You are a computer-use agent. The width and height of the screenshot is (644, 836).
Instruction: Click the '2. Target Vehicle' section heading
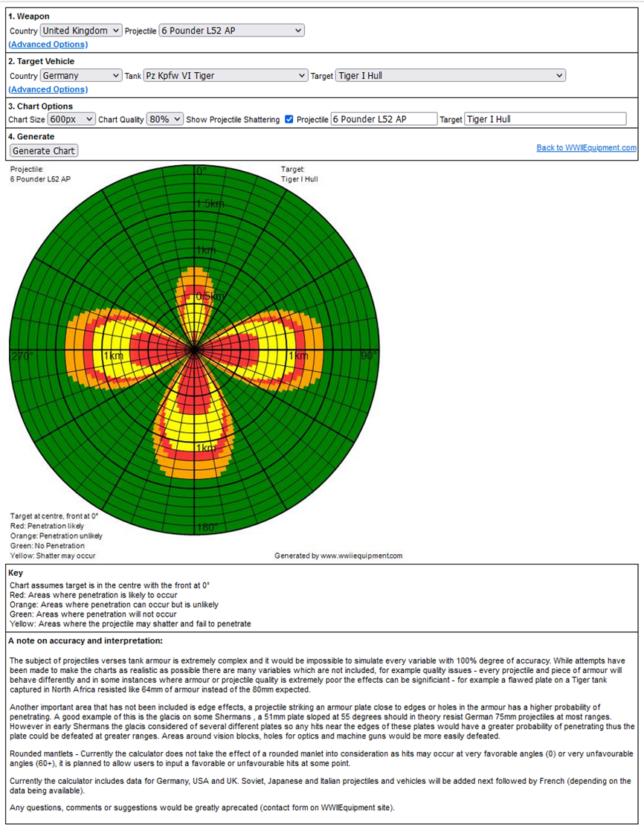[42, 61]
